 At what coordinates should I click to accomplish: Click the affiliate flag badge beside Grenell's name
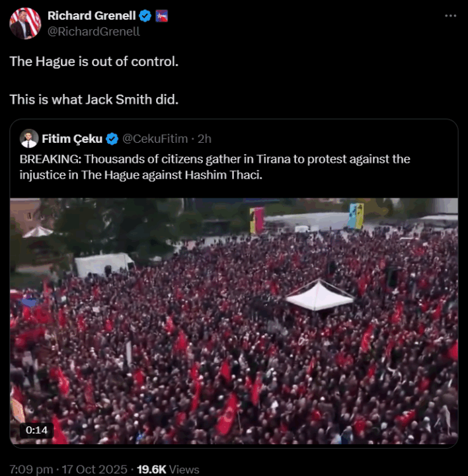pyautogui.click(x=161, y=16)
